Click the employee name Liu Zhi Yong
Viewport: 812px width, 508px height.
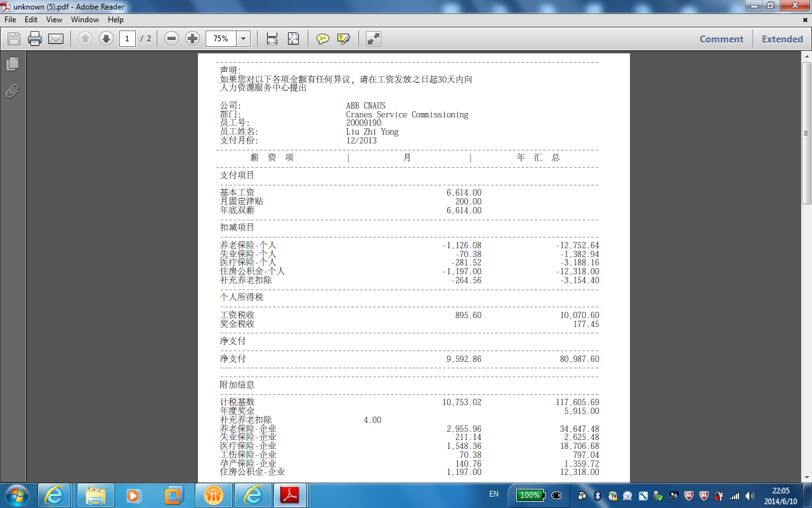pos(372,132)
